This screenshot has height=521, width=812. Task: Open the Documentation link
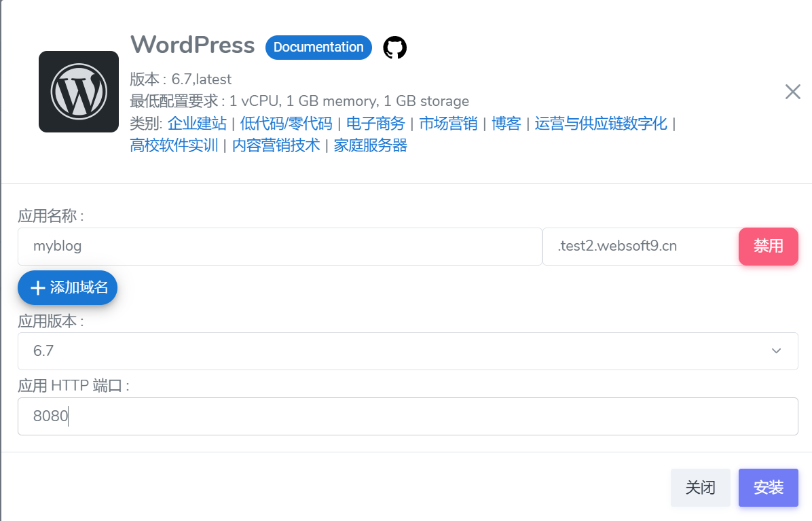click(318, 48)
